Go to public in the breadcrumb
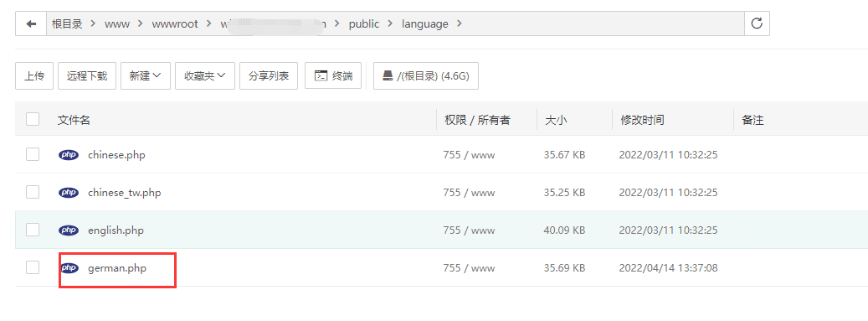Screen dimensions: 868x321 click(364, 23)
